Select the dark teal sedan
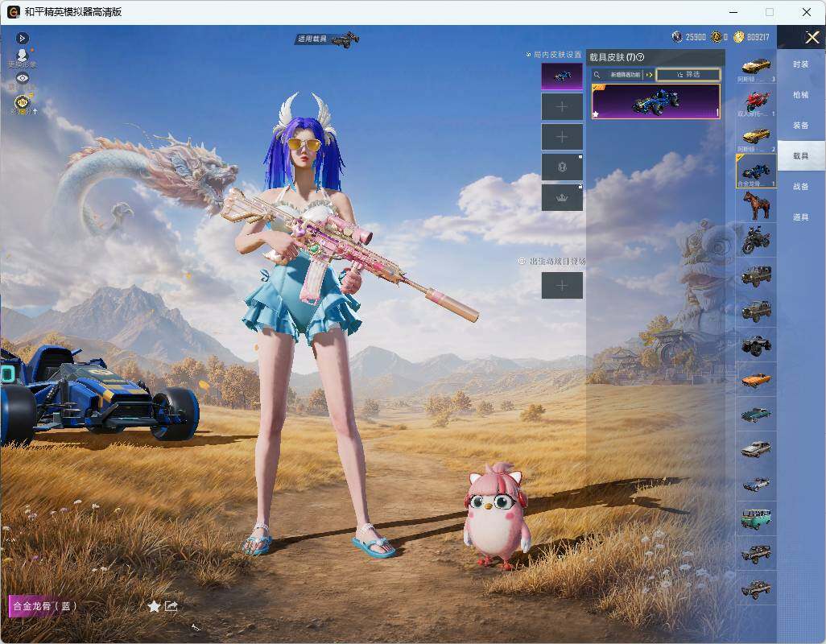The image size is (826, 644). (756, 414)
